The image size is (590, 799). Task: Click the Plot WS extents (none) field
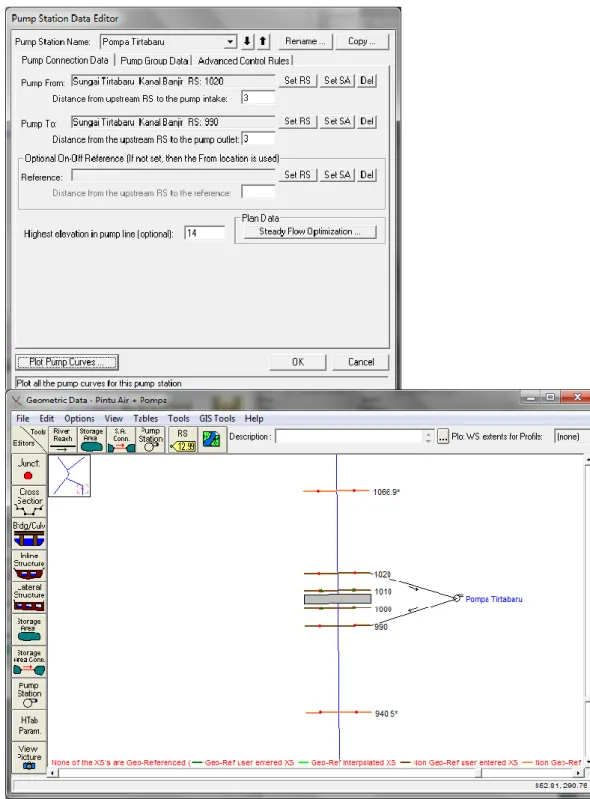(x=572, y=437)
